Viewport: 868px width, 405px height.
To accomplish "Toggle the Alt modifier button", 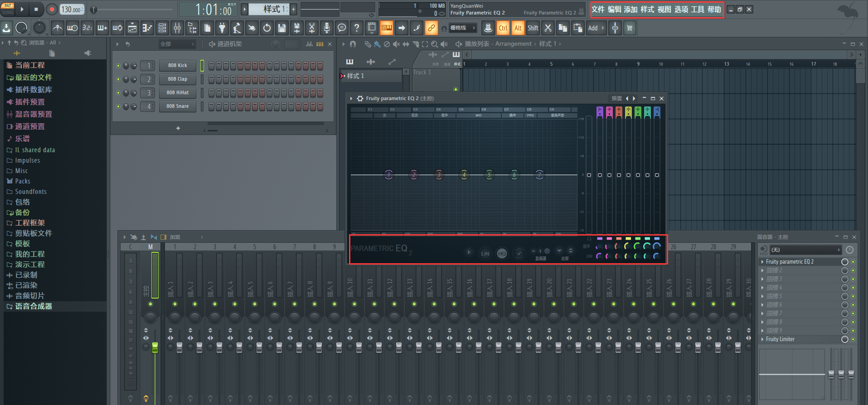I will (x=518, y=28).
